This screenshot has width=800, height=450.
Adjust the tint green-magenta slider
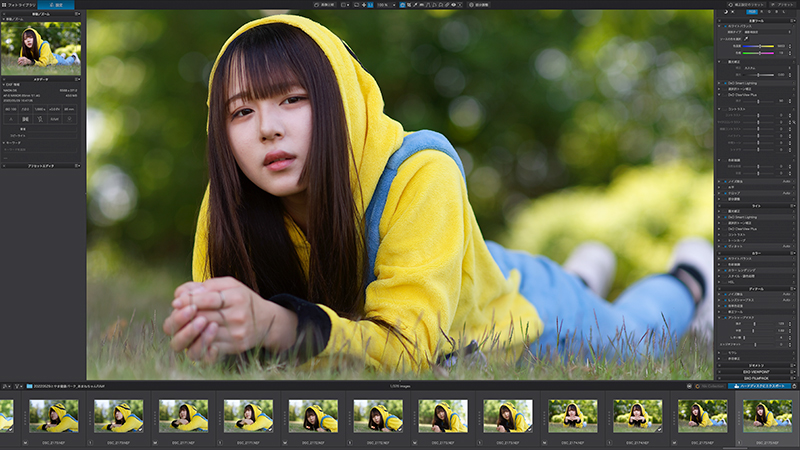tap(758, 53)
